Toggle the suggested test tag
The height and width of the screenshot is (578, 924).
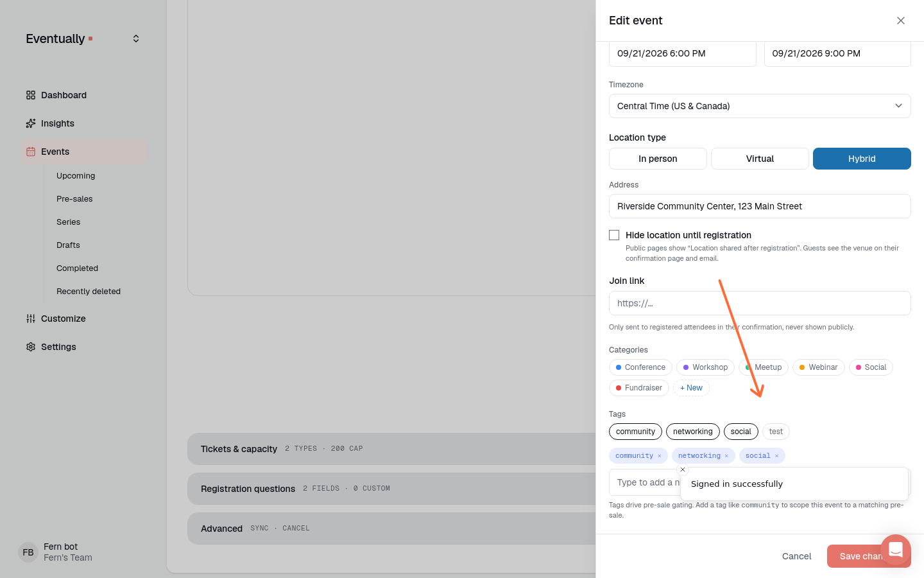[x=776, y=432]
